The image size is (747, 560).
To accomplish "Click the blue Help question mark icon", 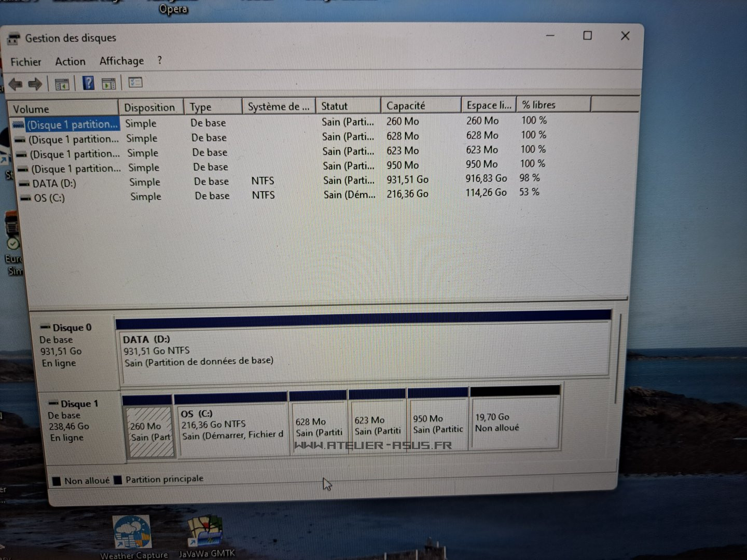I will pyautogui.click(x=88, y=83).
